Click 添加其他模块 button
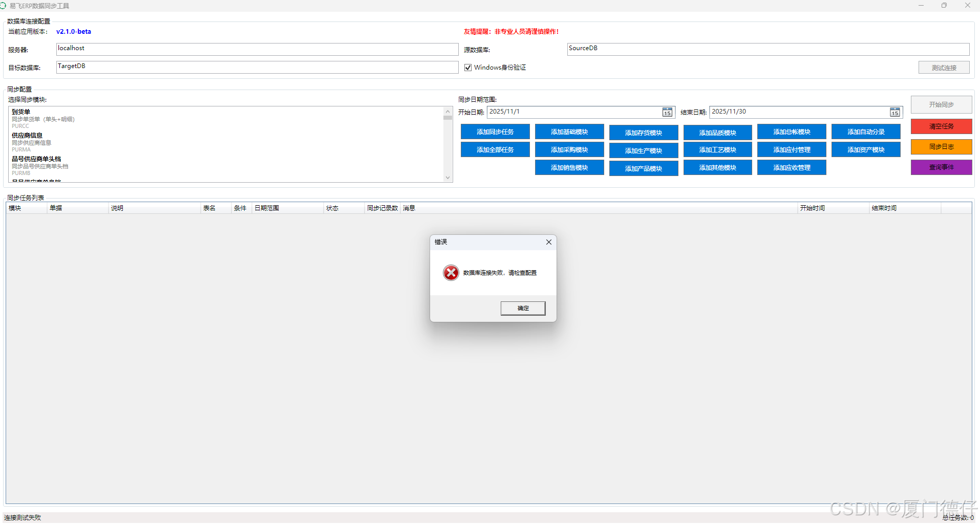This screenshot has height=525, width=980. tap(717, 168)
